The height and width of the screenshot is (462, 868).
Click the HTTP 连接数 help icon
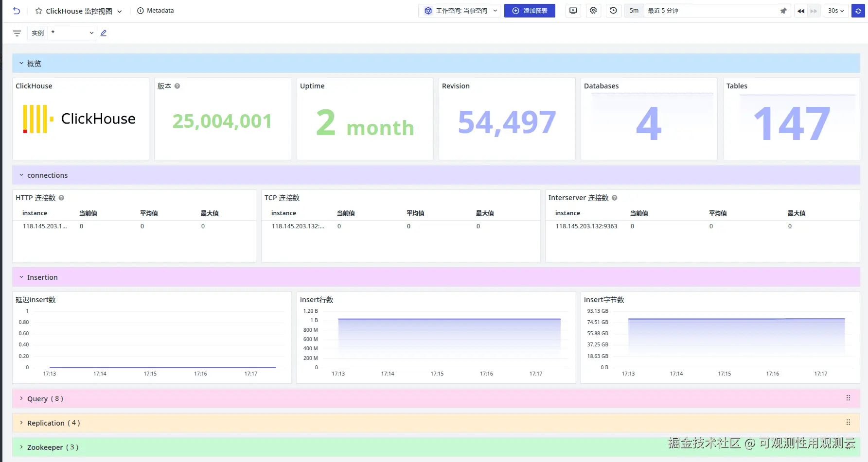click(61, 198)
